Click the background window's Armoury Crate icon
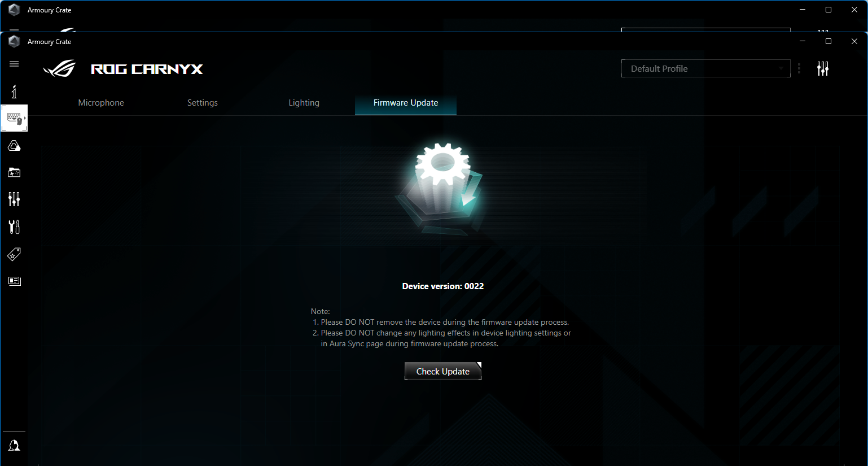This screenshot has height=466, width=868. click(14, 10)
